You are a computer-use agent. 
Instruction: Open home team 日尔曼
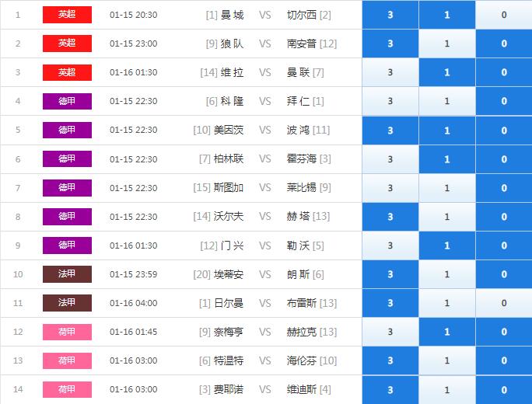(x=229, y=303)
